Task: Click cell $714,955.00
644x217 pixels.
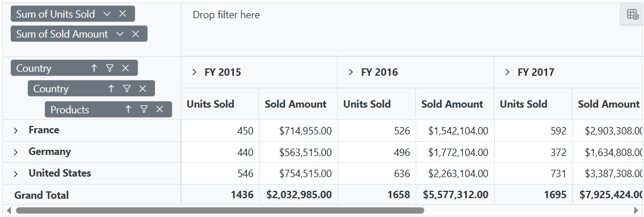Action: (x=298, y=130)
